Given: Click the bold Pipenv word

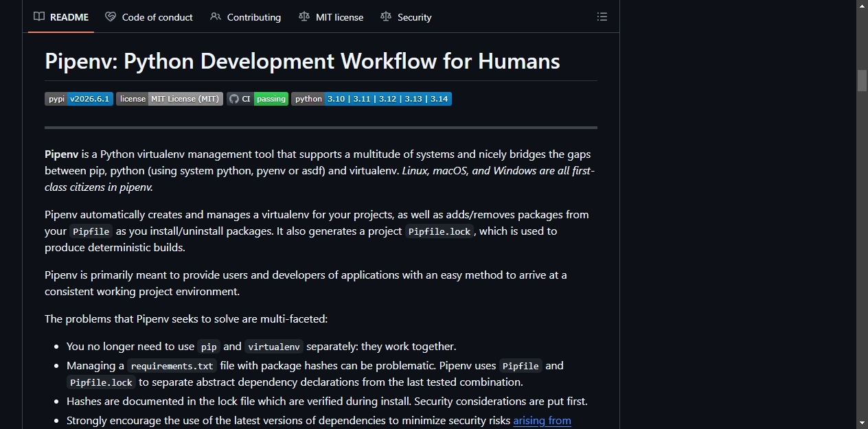Looking at the screenshot, I should click(62, 154).
